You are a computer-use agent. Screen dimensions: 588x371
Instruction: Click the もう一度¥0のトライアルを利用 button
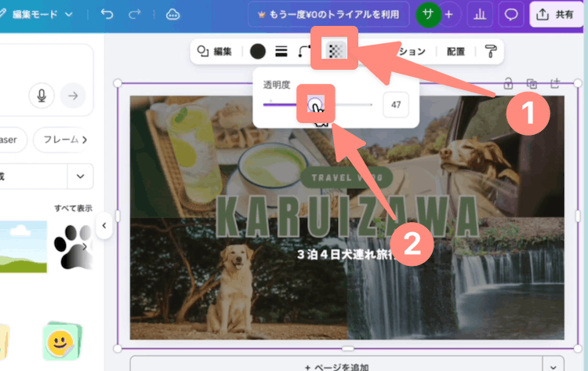pyautogui.click(x=328, y=15)
